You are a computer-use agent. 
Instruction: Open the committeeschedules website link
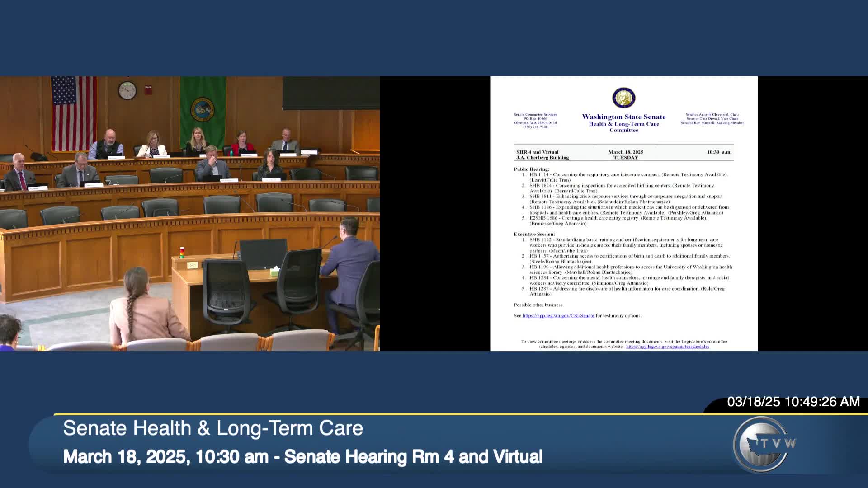coord(667,347)
